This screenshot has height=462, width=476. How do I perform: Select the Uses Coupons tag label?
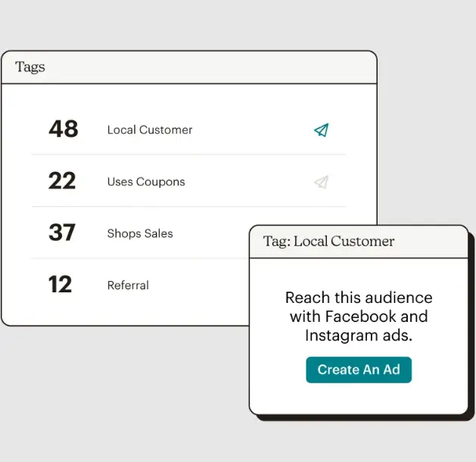[x=146, y=182]
